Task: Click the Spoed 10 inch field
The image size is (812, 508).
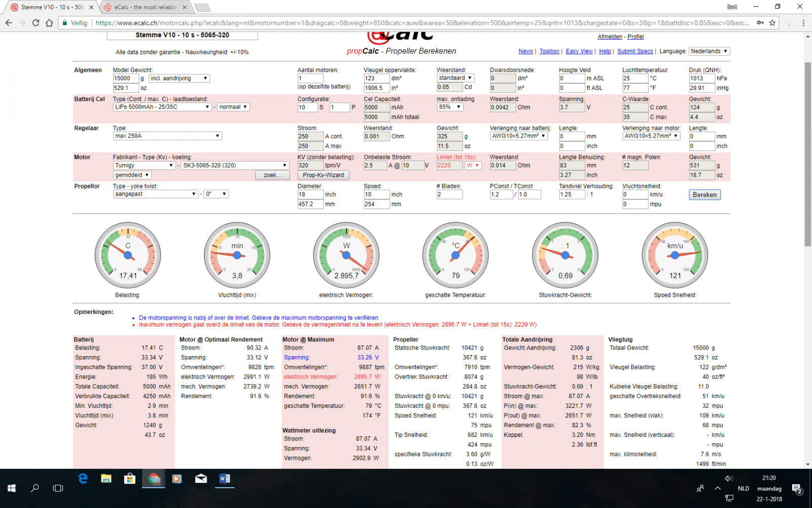Action: pyautogui.click(x=377, y=195)
